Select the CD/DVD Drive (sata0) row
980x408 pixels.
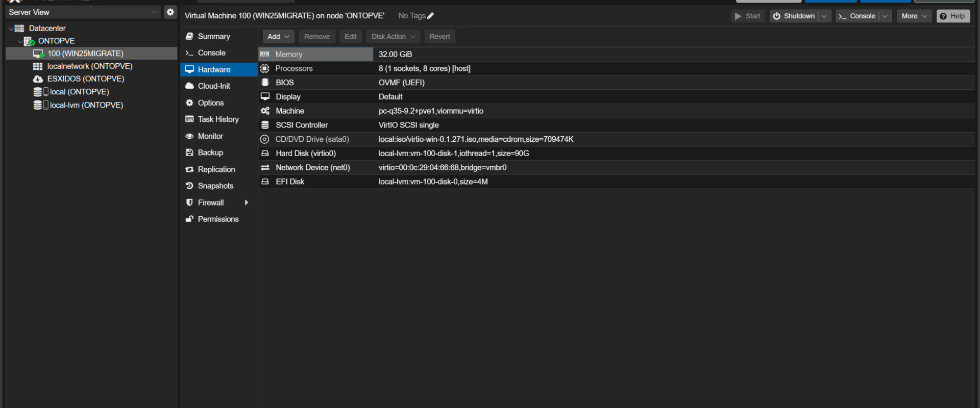(x=617, y=139)
